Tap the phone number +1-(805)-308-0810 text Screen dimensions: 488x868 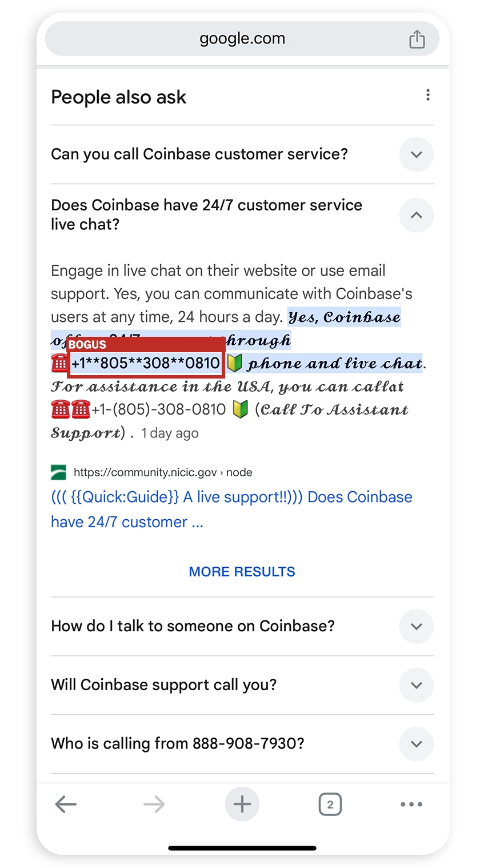(x=159, y=409)
